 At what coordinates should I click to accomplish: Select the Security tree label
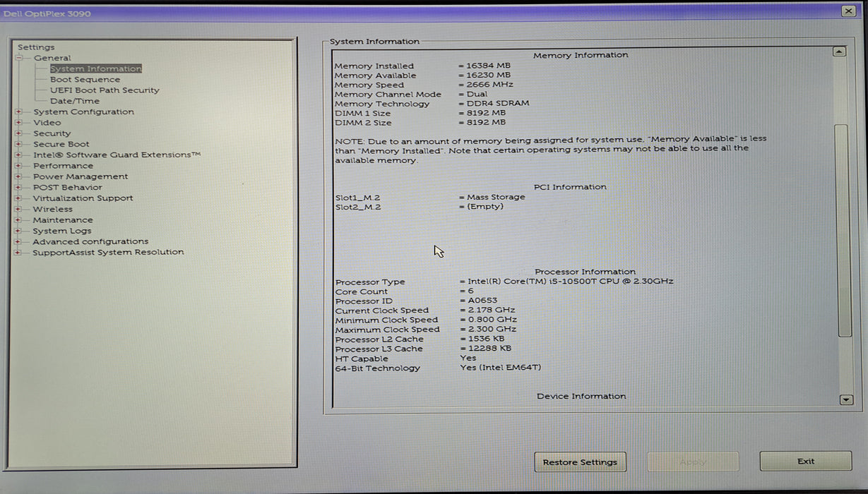(52, 133)
